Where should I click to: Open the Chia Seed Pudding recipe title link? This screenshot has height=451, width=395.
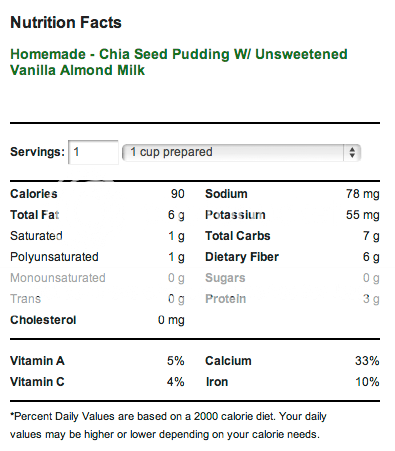click(179, 62)
